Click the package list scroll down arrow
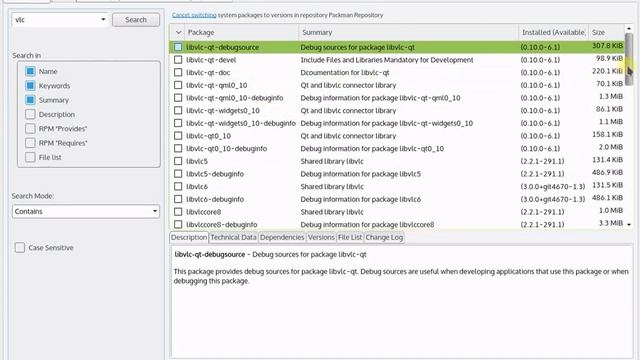This screenshot has width=640, height=360. pos(629,224)
